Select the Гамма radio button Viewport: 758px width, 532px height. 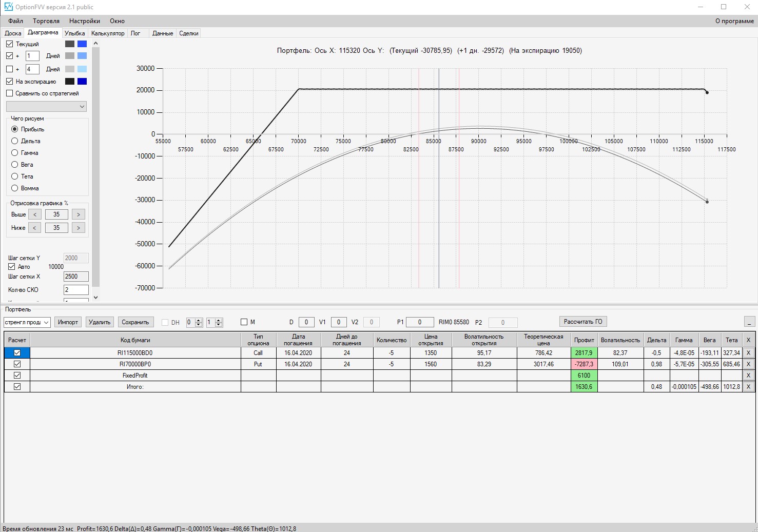15,153
